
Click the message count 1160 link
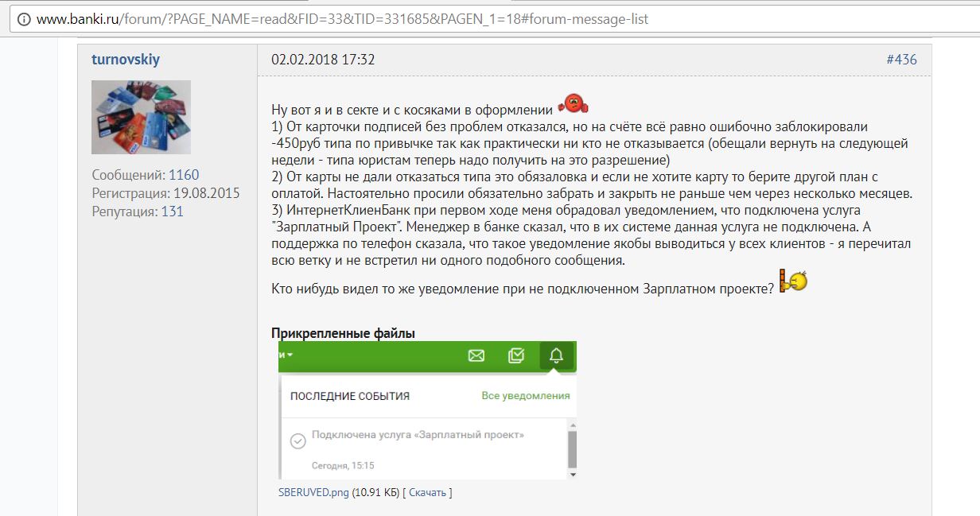point(184,175)
